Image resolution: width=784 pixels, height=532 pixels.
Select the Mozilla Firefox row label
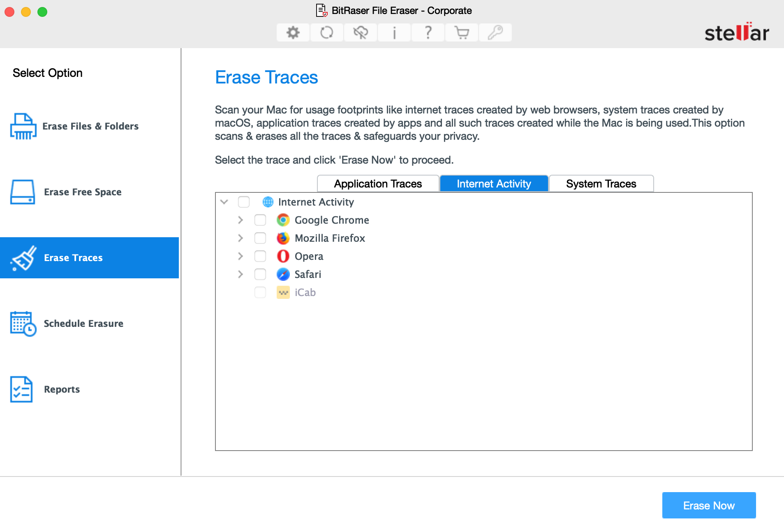pyautogui.click(x=330, y=238)
